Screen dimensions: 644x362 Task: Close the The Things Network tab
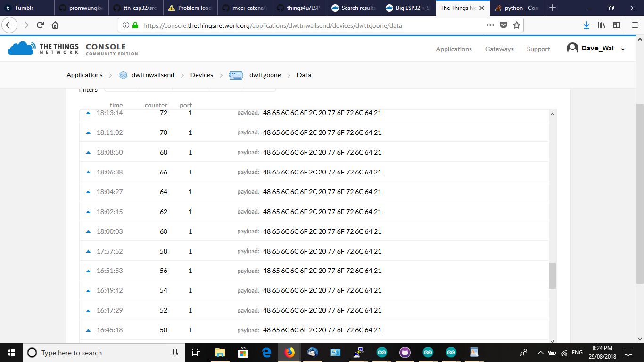pos(481,8)
